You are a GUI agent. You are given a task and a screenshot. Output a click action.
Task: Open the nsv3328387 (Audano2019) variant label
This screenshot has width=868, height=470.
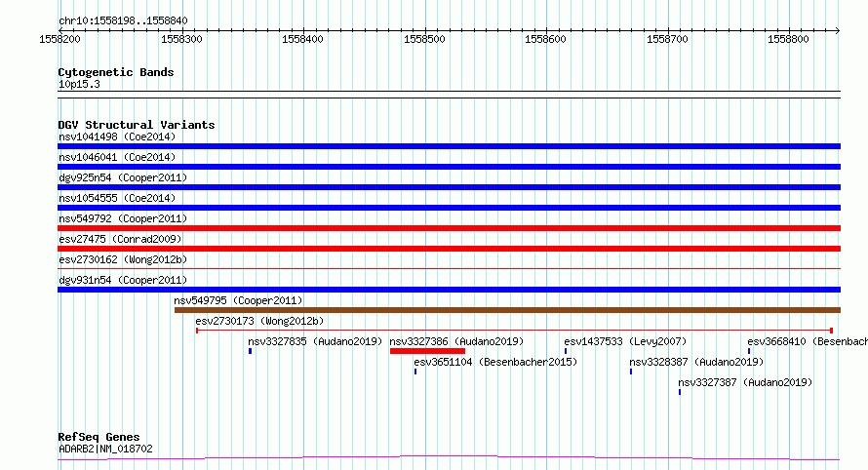coord(696,362)
